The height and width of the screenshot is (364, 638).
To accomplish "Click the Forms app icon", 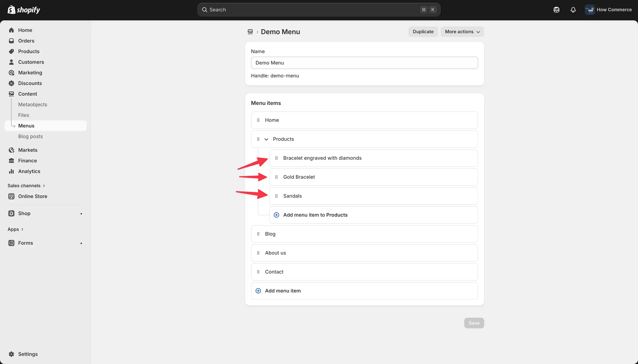I will coord(11,243).
